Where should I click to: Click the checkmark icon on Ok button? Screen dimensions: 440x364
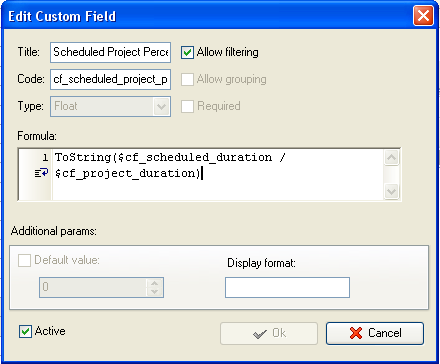click(x=260, y=333)
